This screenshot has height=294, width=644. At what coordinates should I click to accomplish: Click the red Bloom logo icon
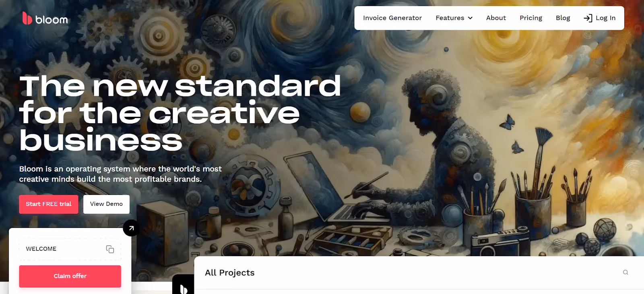[27, 18]
